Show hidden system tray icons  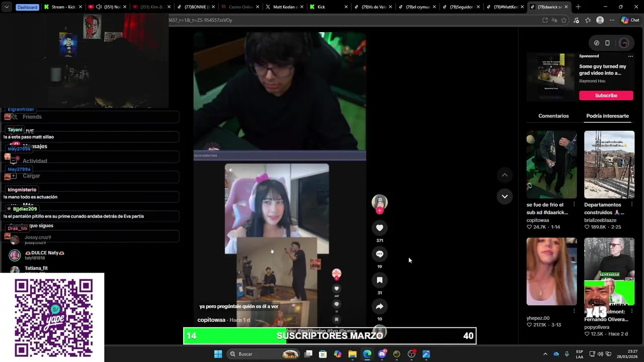coord(545,354)
